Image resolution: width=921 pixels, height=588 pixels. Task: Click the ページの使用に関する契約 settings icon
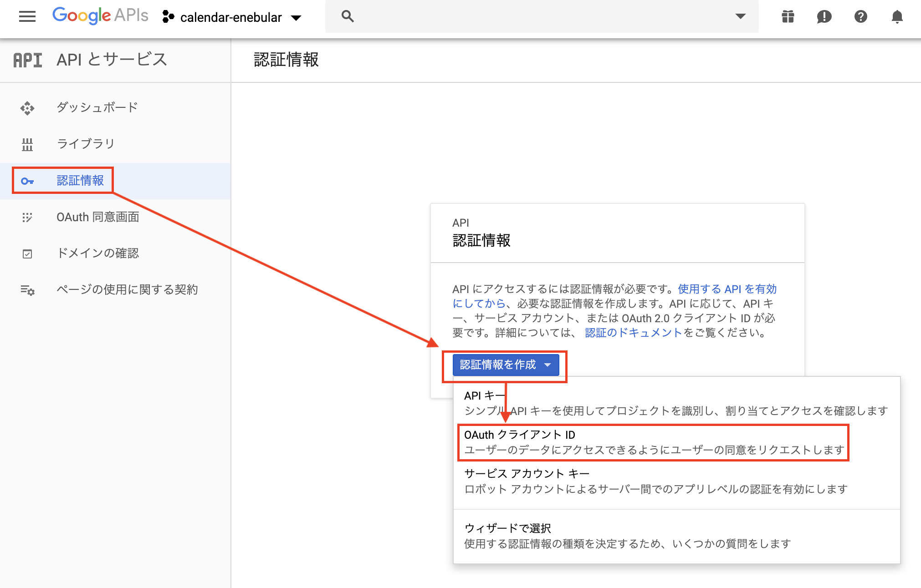coord(27,290)
